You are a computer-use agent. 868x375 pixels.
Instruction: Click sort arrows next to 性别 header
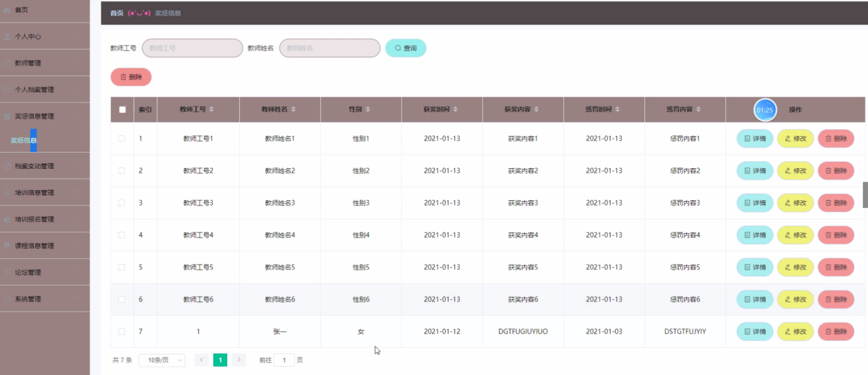[x=368, y=109]
